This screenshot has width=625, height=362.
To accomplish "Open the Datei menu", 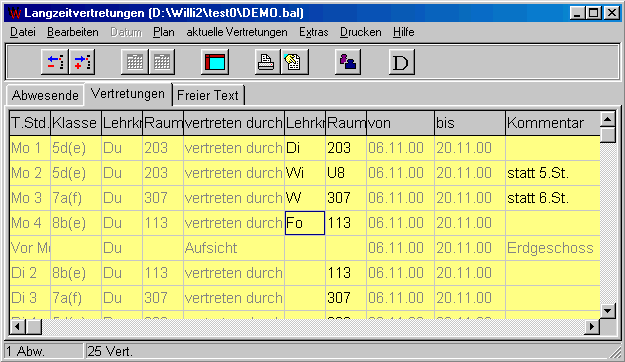I will coord(23,32).
